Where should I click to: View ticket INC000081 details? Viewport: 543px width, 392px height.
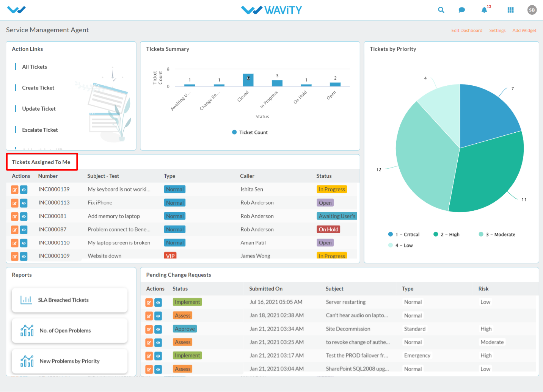[x=24, y=216]
